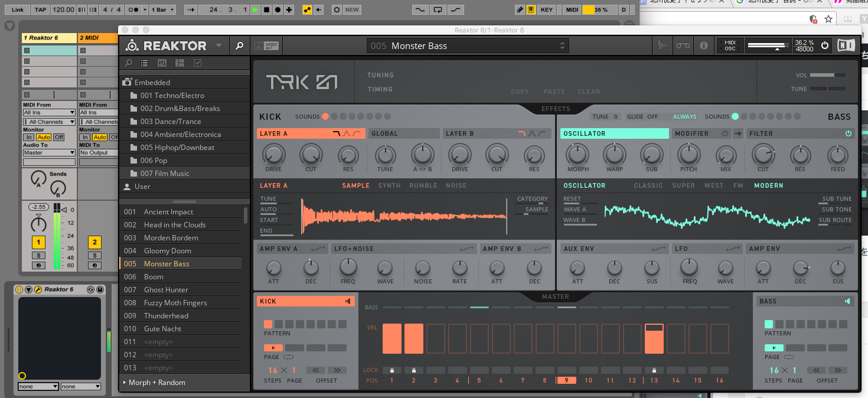Image resolution: width=868 pixels, height=398 pixels.
Task: Click the PASTE button
Action: point(554,92)
